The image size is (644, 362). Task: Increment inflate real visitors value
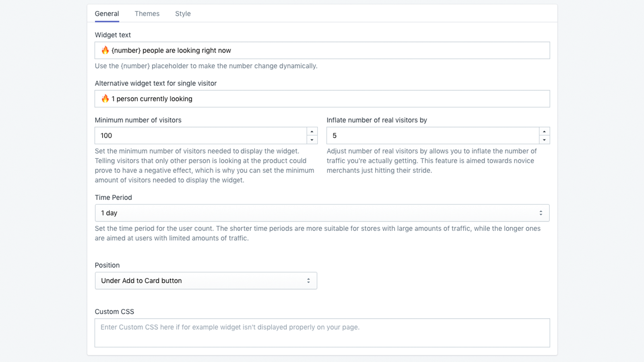pos(544,132)
